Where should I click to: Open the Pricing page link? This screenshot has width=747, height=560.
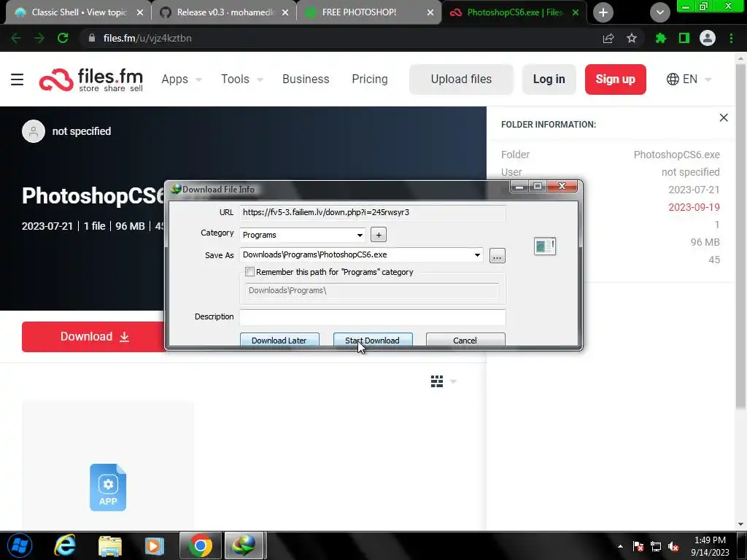pyautogui.click(x=370, y=79)
